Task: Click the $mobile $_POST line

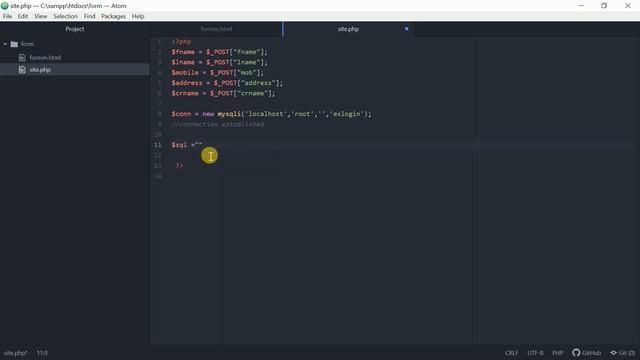Action: point(218,73)
